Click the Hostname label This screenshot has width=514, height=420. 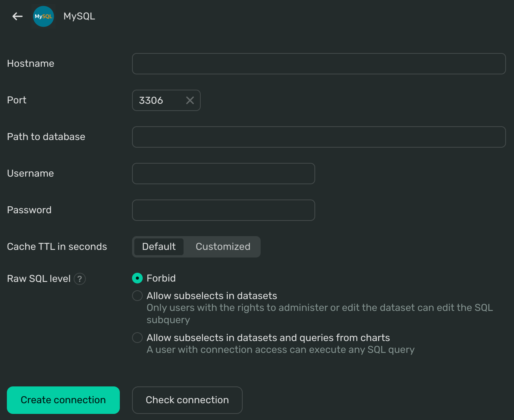31,64
